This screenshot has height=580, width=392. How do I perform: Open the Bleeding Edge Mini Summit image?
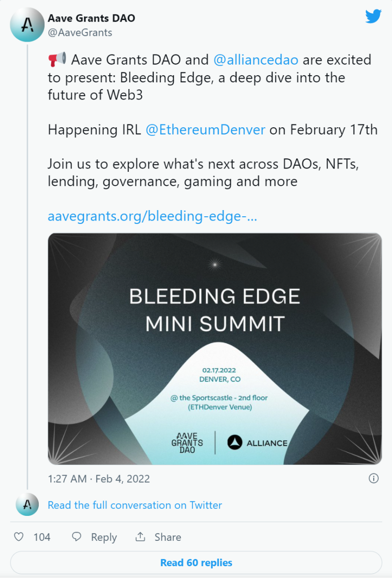(x=215, y=348)
